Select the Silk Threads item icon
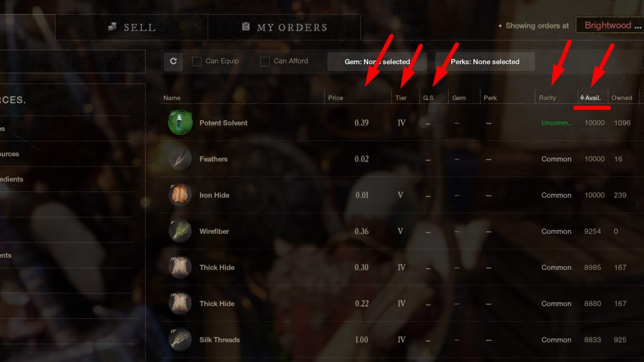The height and width of the screenshot is (362, 644). click(x=180, y=340)
